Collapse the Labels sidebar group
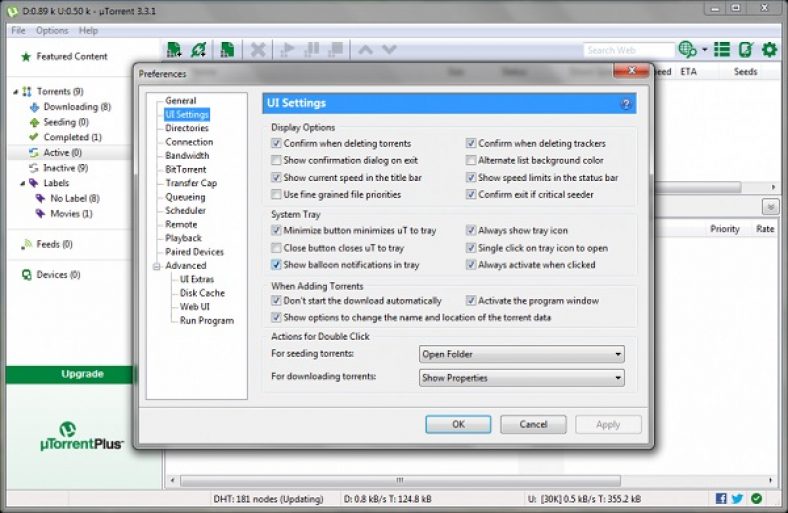 [22, 183]
